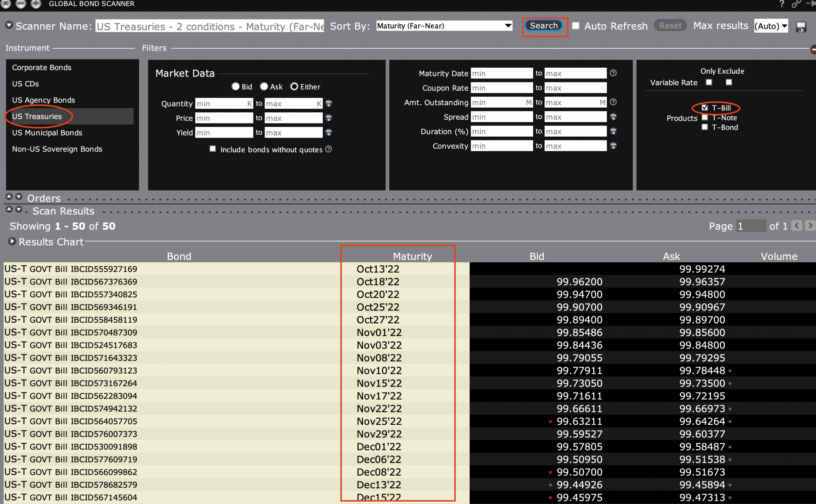Click the filter icon beside Convexity range

pyautogui.click(x=613, y=146)
